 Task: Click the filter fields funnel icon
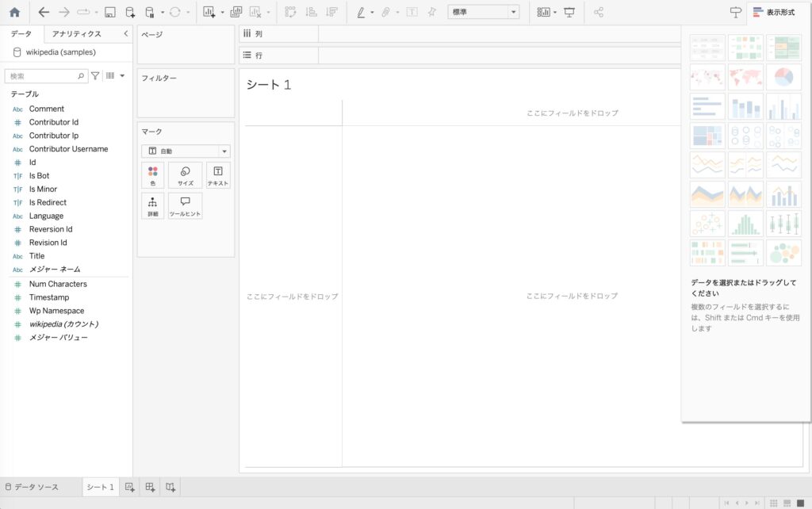(x=95, y=75)
